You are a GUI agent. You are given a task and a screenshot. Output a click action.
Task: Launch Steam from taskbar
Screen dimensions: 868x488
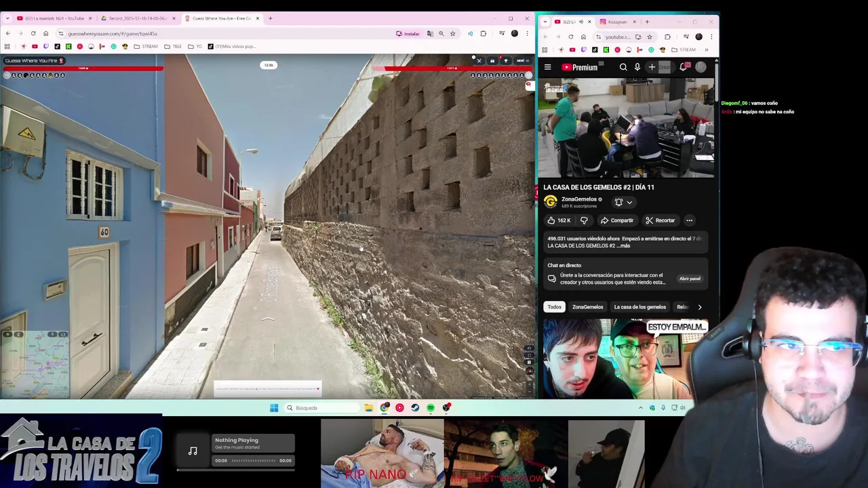(415, 408)
